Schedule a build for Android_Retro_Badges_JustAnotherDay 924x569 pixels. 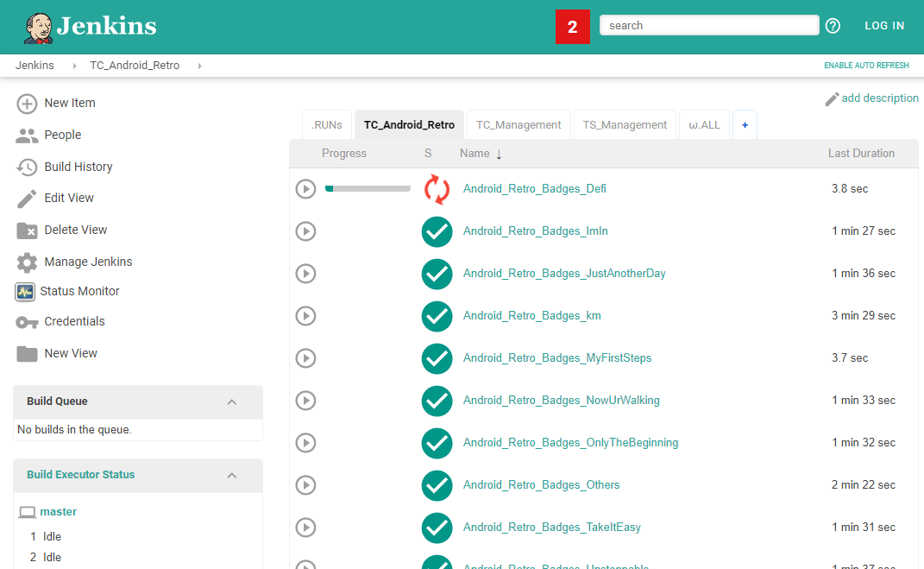[x=305, y=274]
